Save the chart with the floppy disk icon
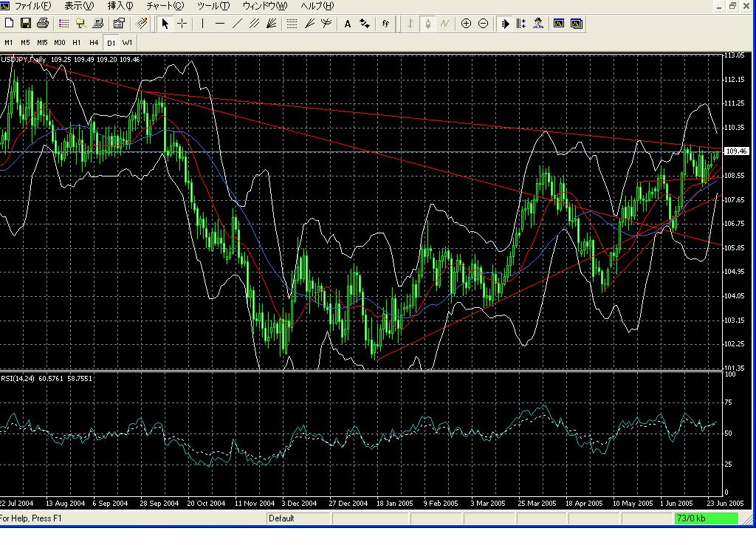The width and height of the screenshot is (756, 545). pyautogui.click(x=26, y=24)
